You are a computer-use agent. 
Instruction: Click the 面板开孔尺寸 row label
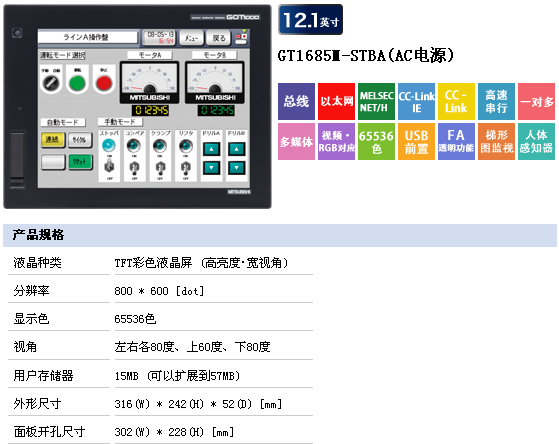(49, 432)
